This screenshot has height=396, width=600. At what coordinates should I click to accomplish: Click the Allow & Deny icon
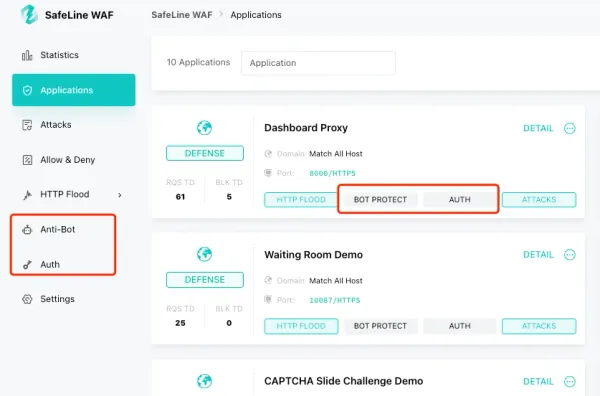27,160
